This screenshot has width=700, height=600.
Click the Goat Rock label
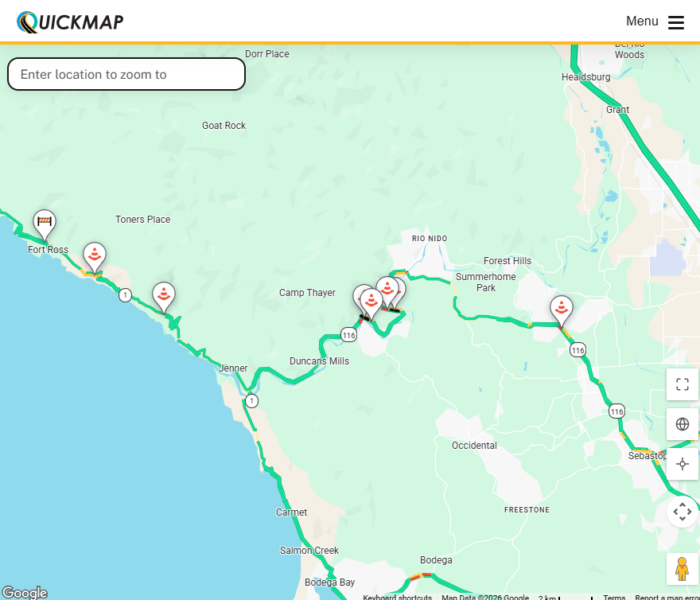pyautogui.click(x=224, y=126)
